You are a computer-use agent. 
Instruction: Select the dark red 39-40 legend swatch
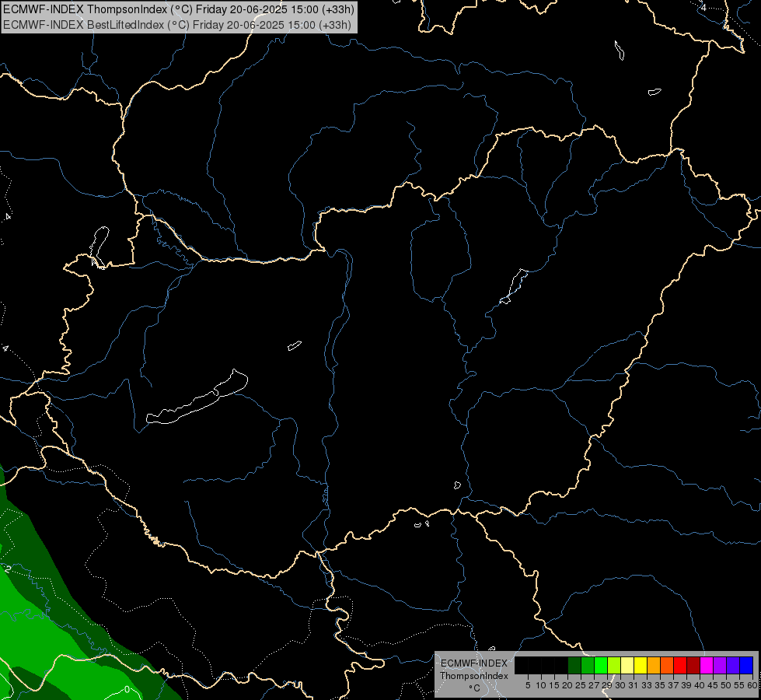tap(693, 665)
